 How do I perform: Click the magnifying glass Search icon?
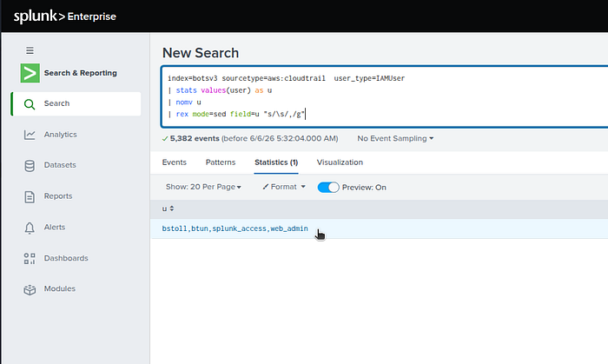(30, 104)
